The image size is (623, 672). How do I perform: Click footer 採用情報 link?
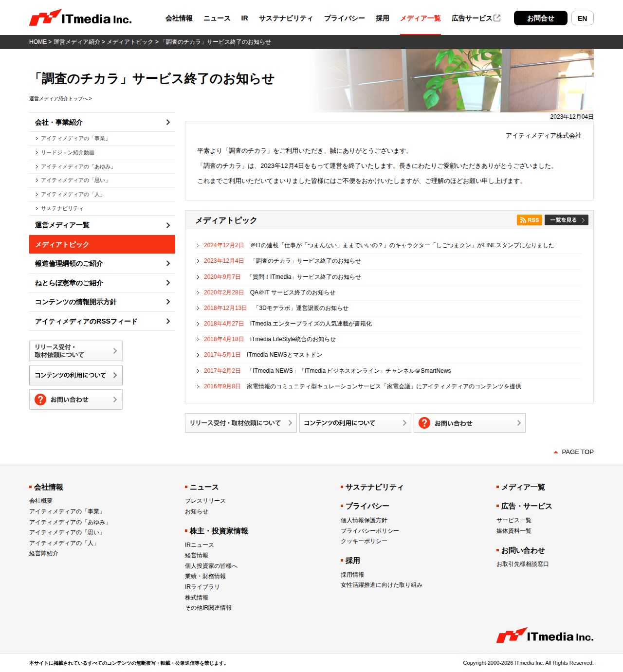point(352,575)
